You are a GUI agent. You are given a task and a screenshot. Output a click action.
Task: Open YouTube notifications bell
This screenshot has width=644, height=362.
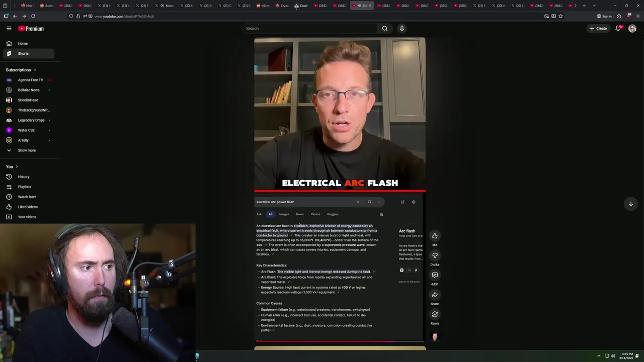(618, 29)
